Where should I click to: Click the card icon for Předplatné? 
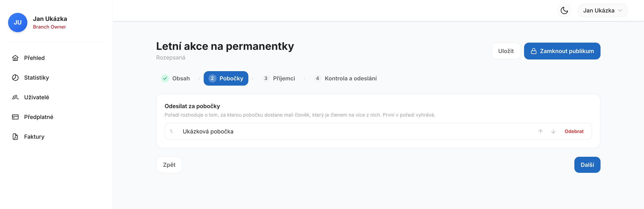(15, 117)
